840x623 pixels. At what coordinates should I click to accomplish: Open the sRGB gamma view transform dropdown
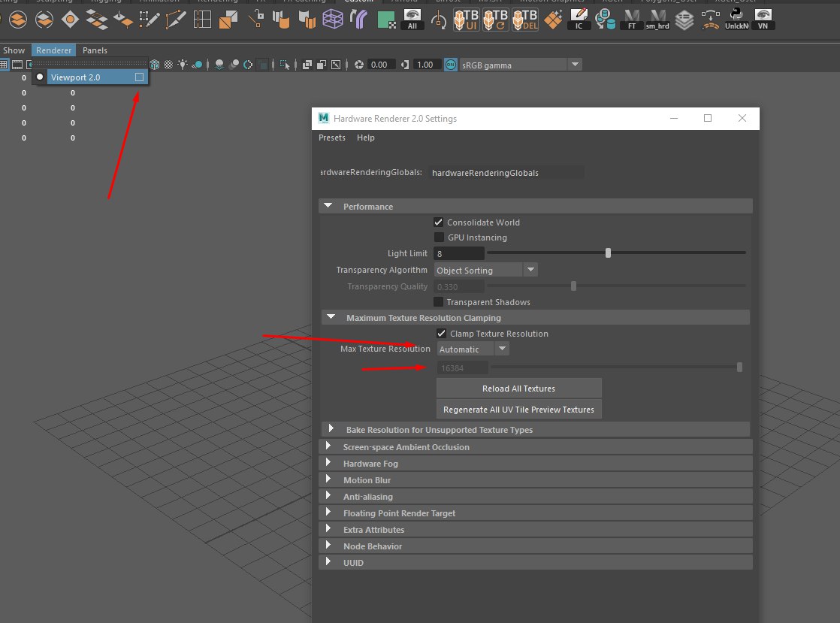(x=520, y=65)
